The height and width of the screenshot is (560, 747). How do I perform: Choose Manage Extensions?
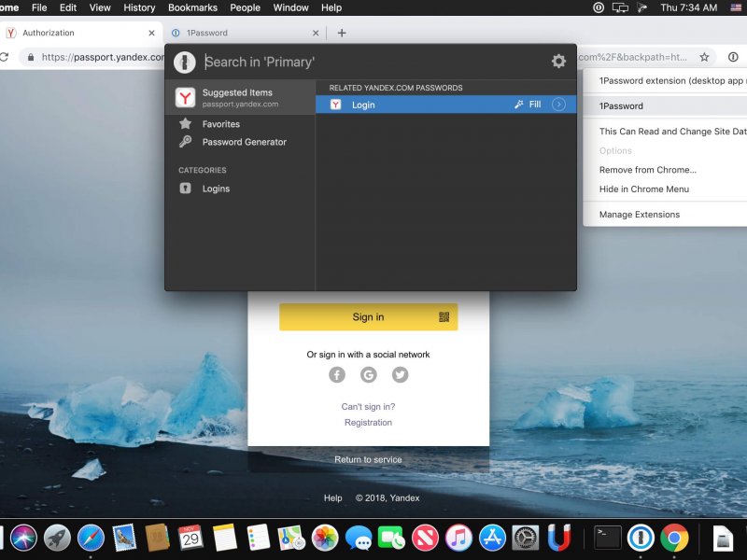665,215
